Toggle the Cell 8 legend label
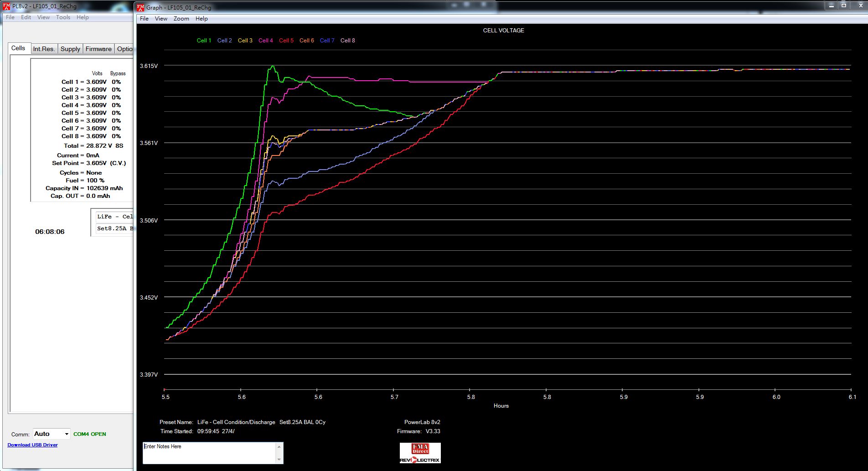This screenshot has width=868, height=471. [x=347, y=41]
